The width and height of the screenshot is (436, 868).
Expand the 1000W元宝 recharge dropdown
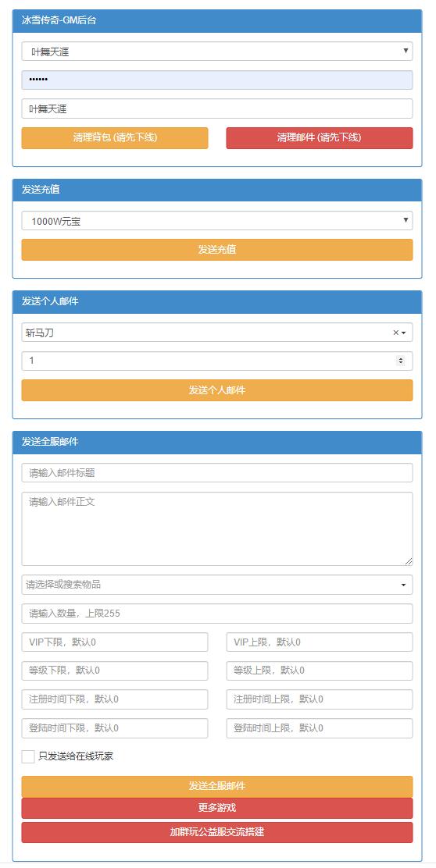point(217,221)
